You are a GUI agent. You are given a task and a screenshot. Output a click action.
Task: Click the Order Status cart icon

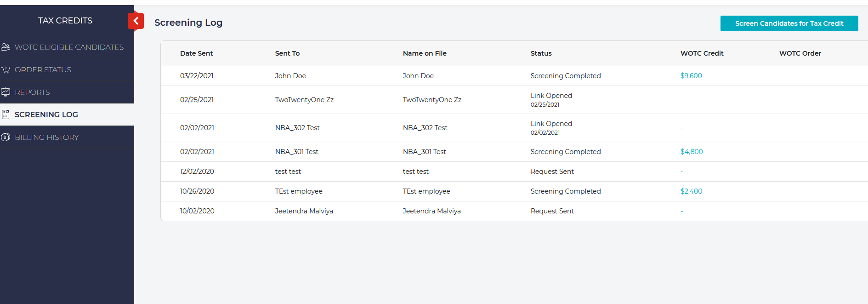tap(6, 70)
